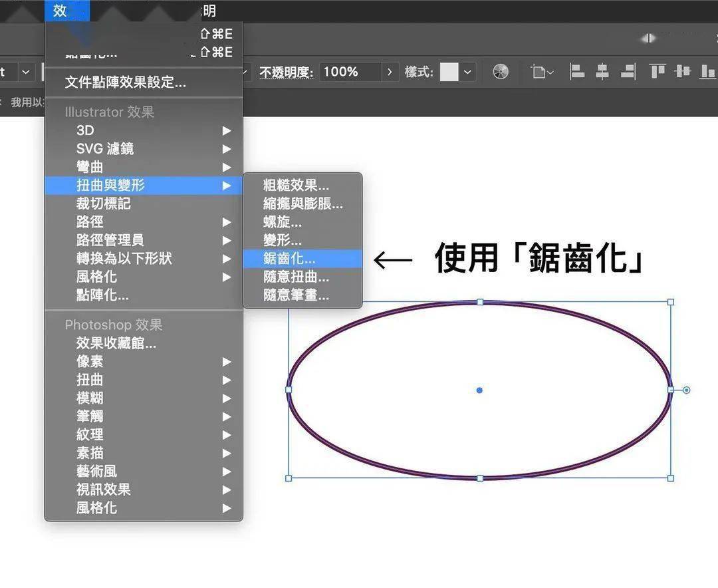Click the Recolor Artwork color wheel icon
Image resolution: width=718 pixels, height=588 pixels.
coord(501,72)
